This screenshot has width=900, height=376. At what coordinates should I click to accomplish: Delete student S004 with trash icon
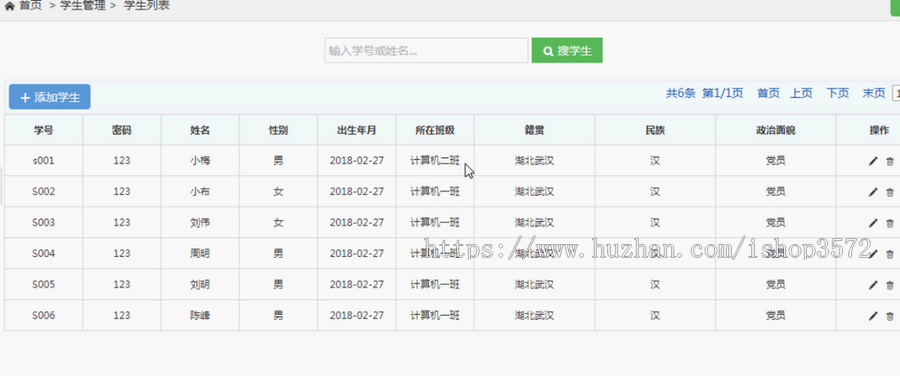890,254
